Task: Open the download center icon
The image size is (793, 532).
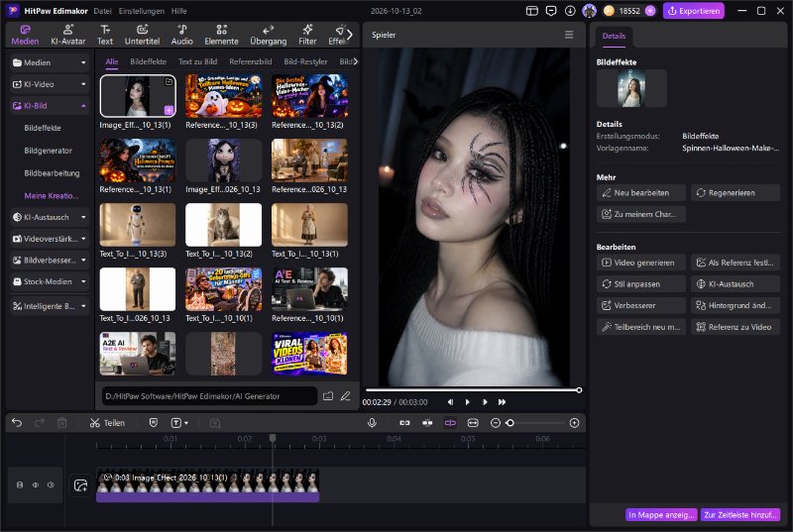Action: coord(570,11)
